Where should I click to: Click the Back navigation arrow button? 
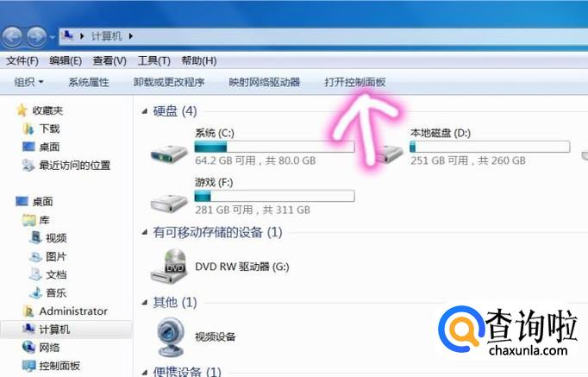[12, 37]
